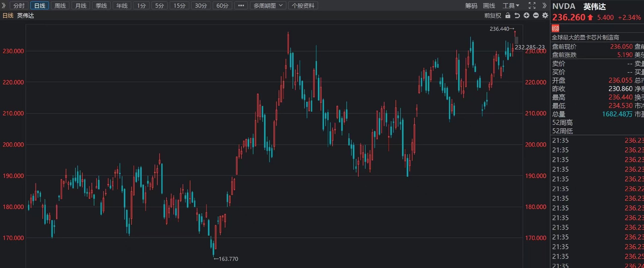The width and height of the screenshot is (644, 268).
Task: Click the gray last-price marker on the price axis
Action: pyautogui.click(x=516, y=40)
